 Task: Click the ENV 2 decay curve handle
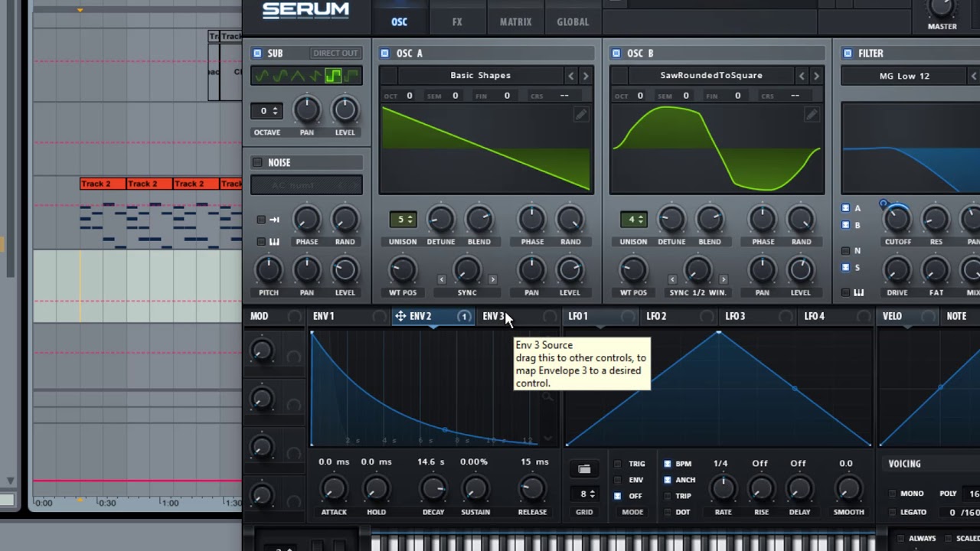pyautogui.click(x=445, y=429)
